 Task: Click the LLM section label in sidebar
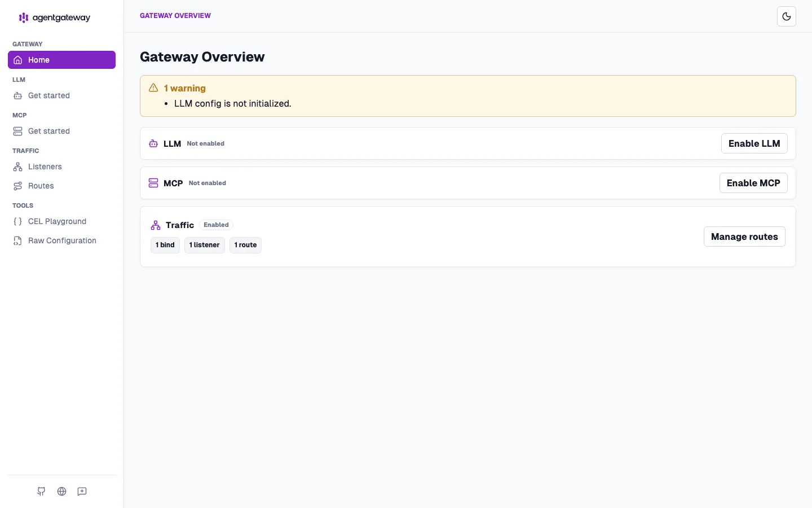19,80
